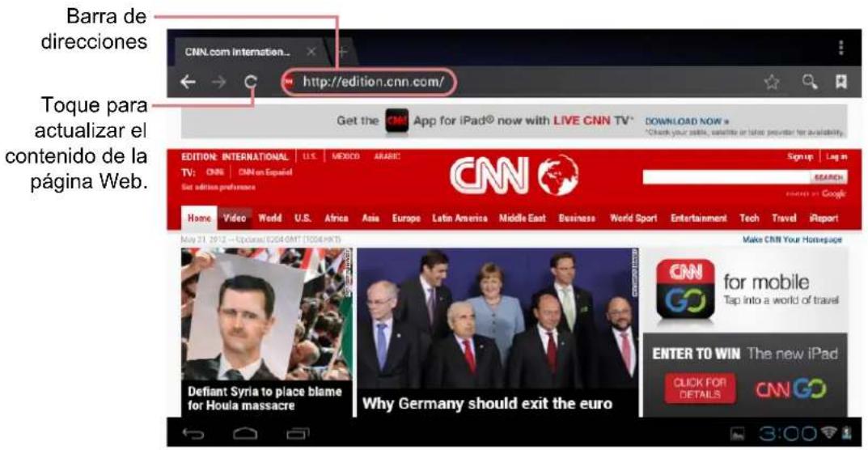868x450 pixels.
Task: Tap the CNN GO app icon
Action: tap(685, 288)
